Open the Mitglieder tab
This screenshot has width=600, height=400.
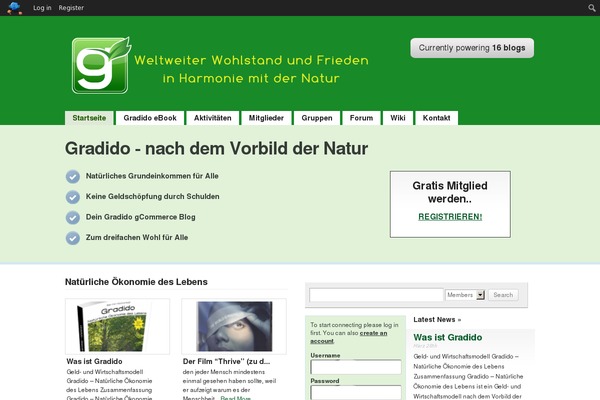[x=266, y=118]
